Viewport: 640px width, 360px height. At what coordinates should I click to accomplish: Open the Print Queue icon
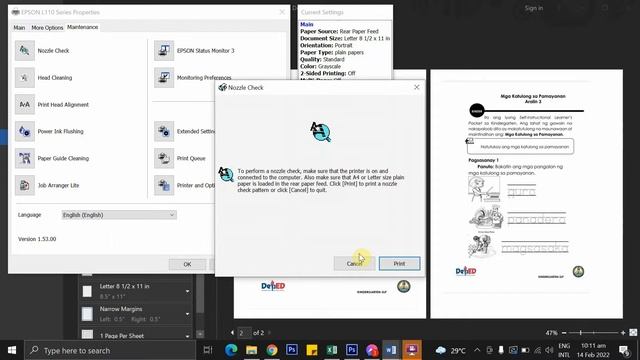(164, 158)
